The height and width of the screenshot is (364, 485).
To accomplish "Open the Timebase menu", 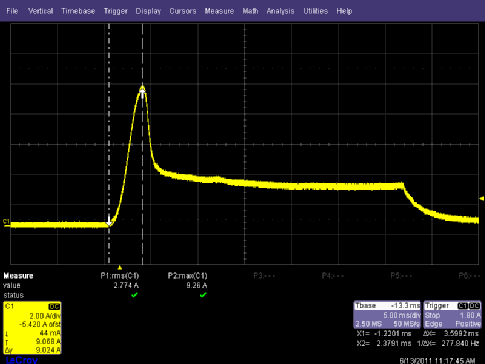I will click(78, 11).
